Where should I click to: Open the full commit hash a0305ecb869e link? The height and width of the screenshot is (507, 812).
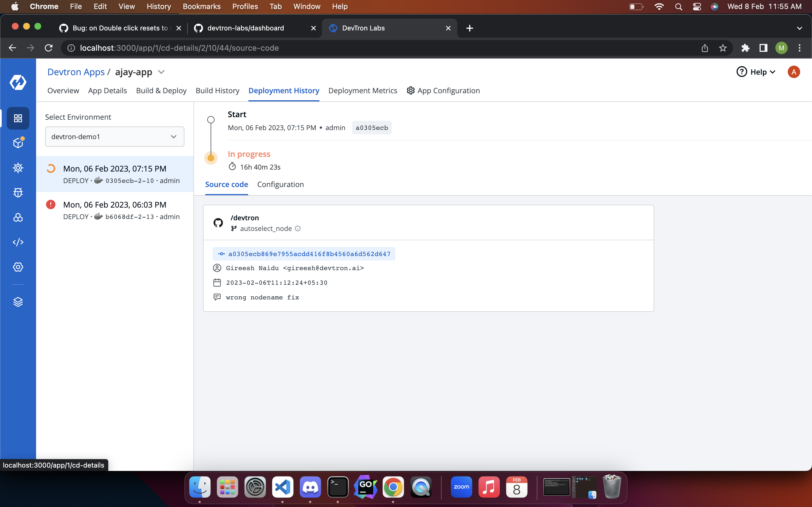(x=309, y=254)
